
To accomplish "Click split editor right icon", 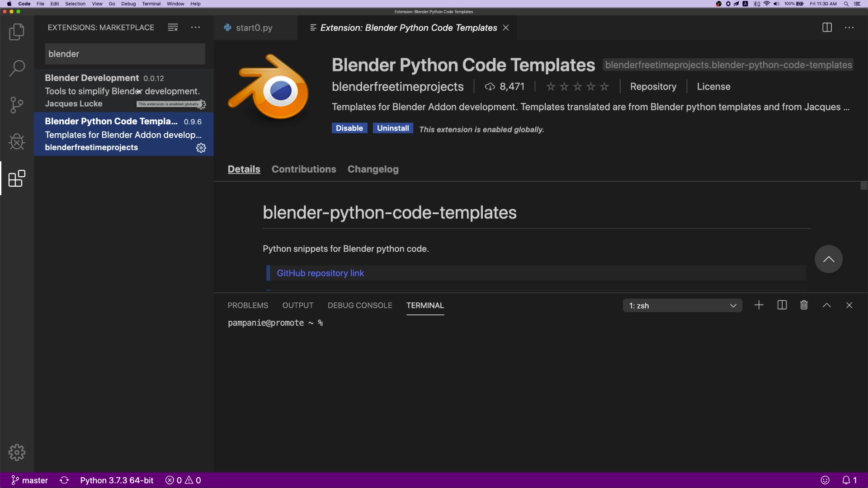I will pyautogui.click(x=827, y=28).
